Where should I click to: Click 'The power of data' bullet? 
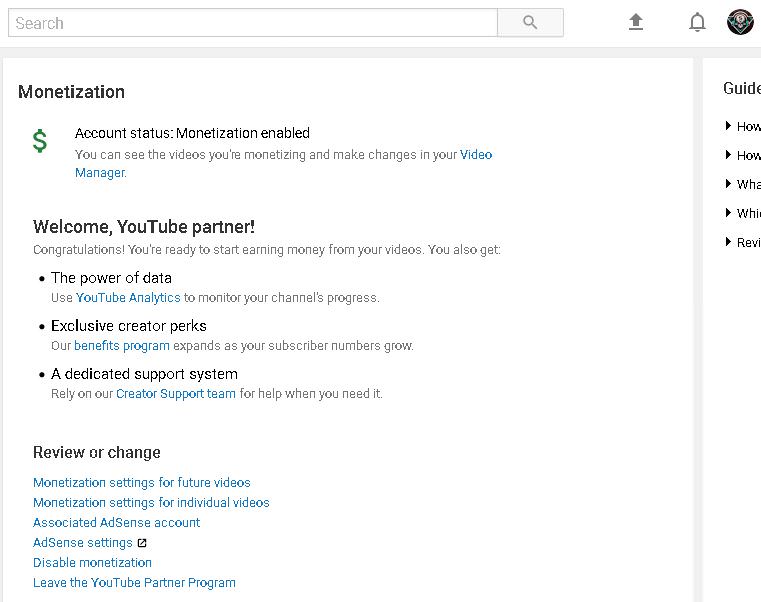(x=111, y=278)
